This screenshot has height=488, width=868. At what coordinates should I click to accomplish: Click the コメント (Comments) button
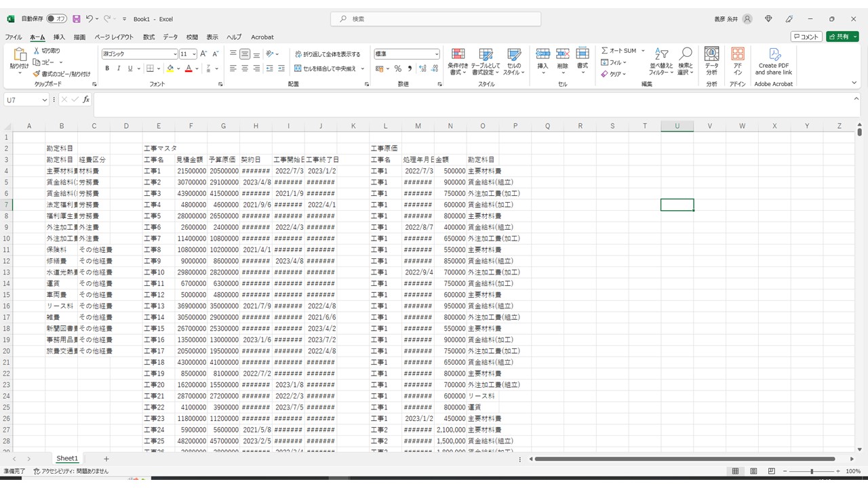tap(806, 37)
